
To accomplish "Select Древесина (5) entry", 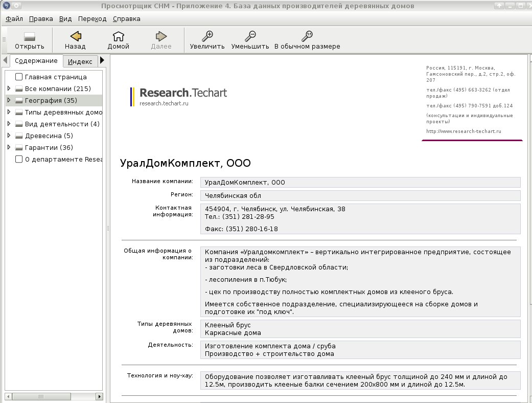I will [x=49, y=136].
